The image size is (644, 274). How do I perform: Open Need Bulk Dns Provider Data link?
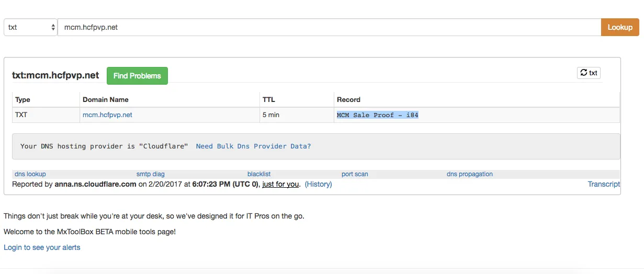click(x=253, y=146)
